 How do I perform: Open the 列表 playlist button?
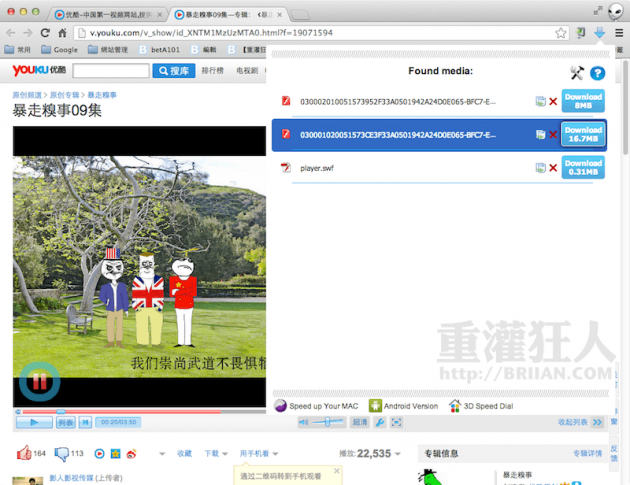click(x=65, y=422)
